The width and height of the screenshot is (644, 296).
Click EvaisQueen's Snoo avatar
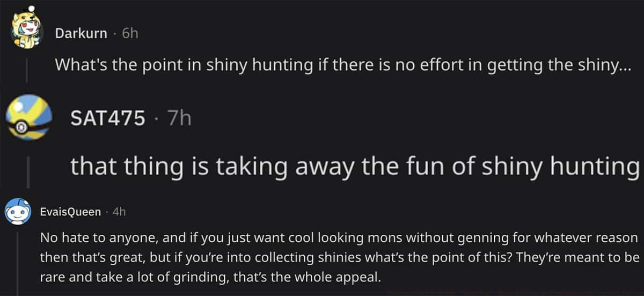coord(18,212)
